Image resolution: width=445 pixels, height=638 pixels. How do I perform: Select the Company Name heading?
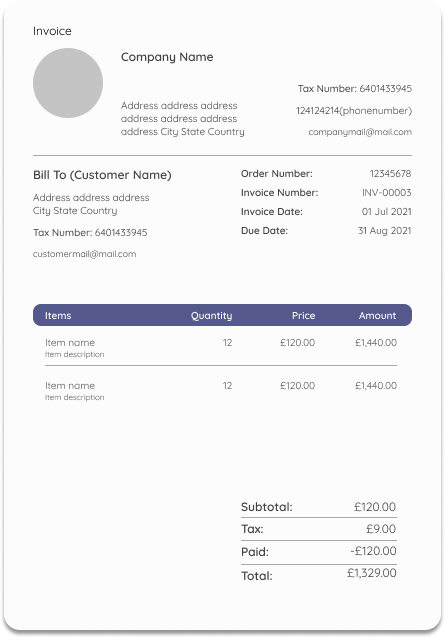[x=167, y=57]
